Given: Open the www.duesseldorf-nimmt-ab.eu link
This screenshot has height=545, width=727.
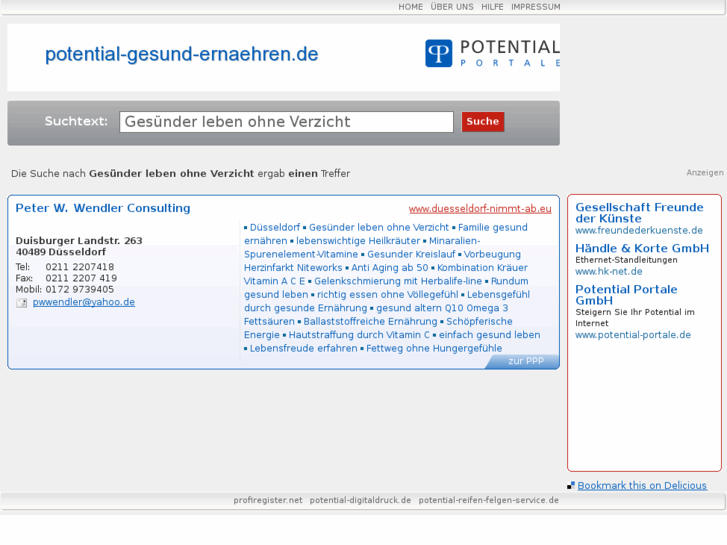Looking at the screenshot, I should click(x=480, y=209).
